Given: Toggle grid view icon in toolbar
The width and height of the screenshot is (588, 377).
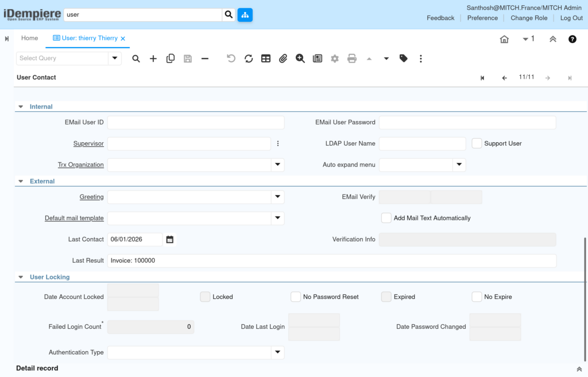Looking at the screenshot, I should 266,59.
